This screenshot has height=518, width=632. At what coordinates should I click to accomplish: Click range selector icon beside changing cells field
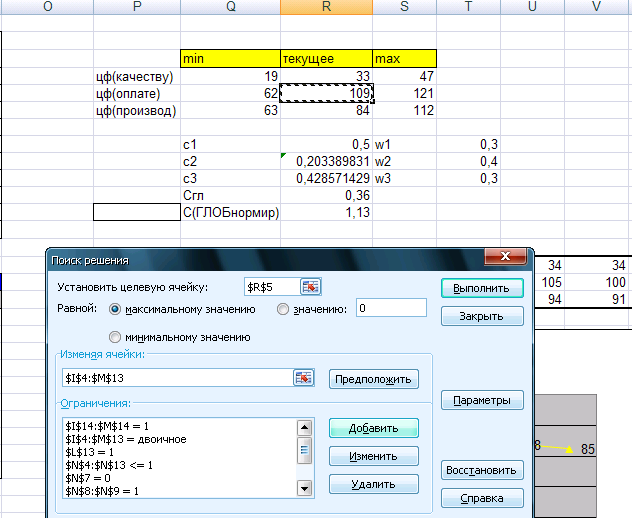coord(303,377)
